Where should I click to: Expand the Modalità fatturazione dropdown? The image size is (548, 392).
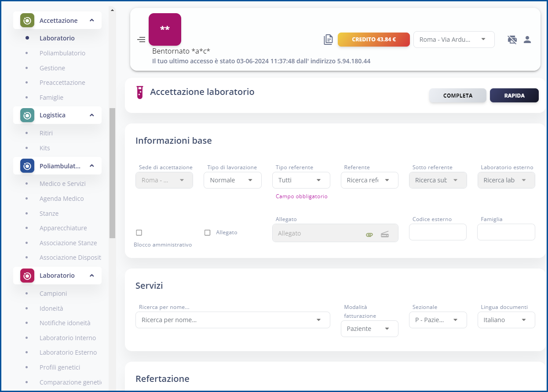pos(369,329)
